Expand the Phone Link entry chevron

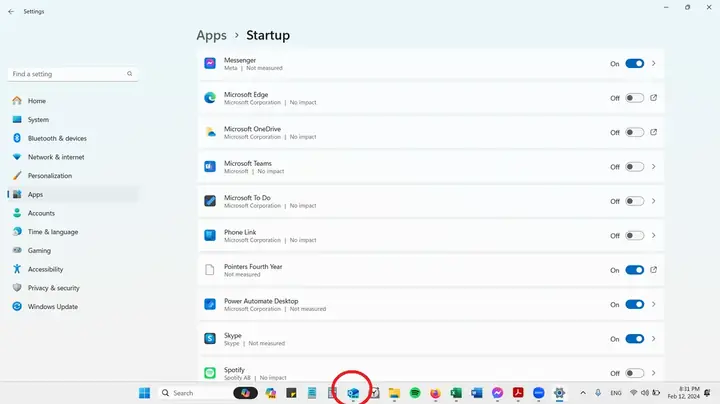pyautogui.click(x=653, y=236)
